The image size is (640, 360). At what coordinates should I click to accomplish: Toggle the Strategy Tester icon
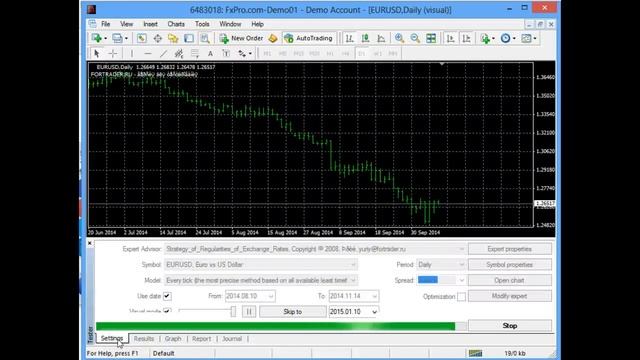pos(205,38)
